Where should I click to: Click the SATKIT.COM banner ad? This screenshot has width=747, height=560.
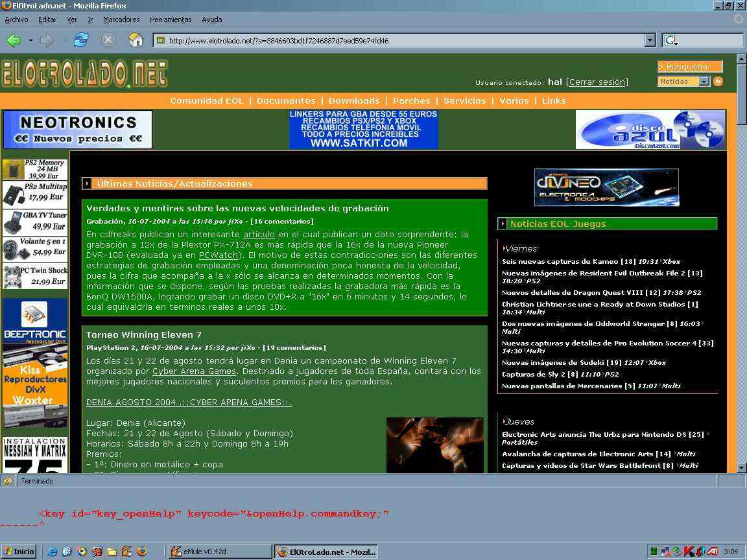[364, 130]
